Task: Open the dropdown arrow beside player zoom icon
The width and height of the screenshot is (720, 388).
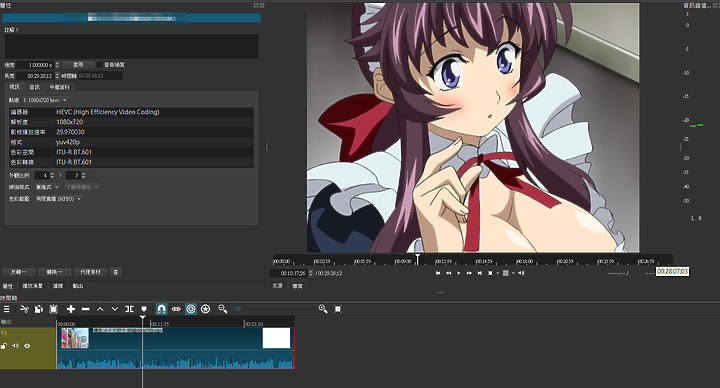Action: point(497,273)
